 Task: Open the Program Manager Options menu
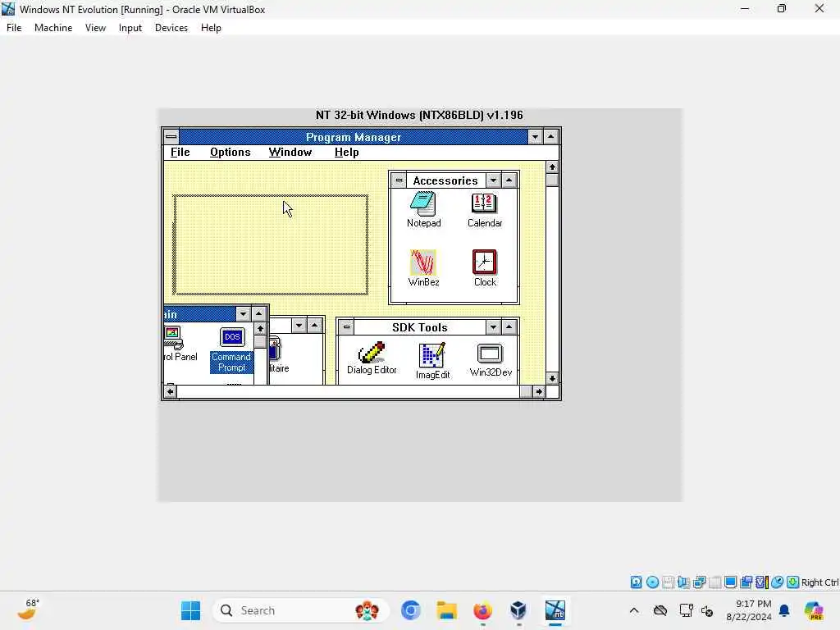click(230, 152)
